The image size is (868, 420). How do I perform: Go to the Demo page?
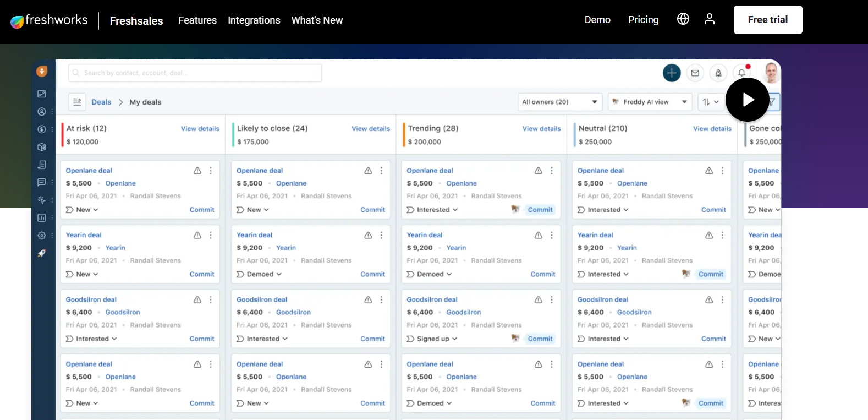coord(597,20)
